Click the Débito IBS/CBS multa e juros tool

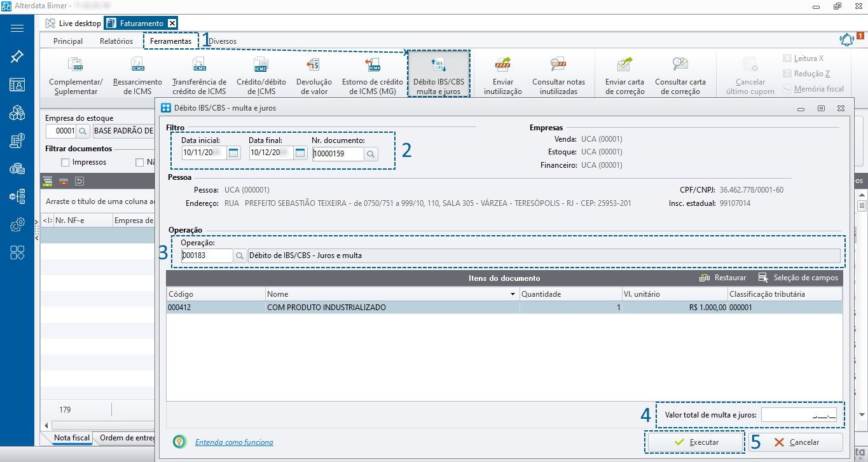[x=438, y=75]
